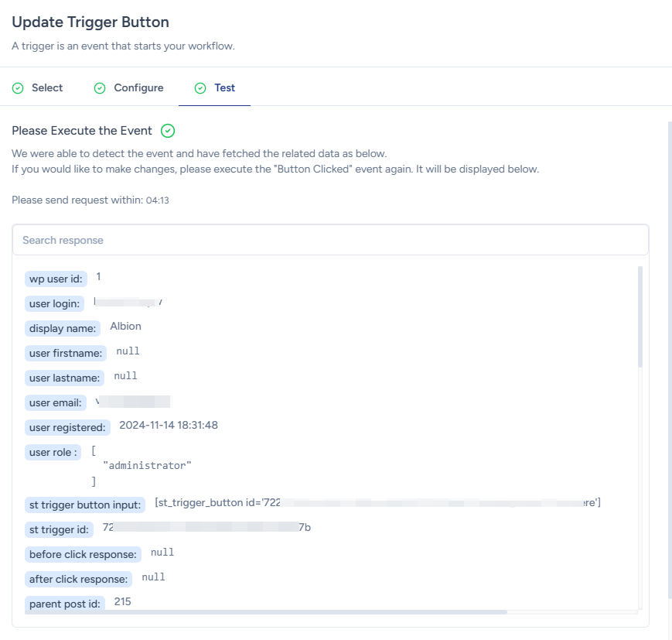Switch to the Select tab
This screenshot has width=672, height=640.
pos(47,88)
